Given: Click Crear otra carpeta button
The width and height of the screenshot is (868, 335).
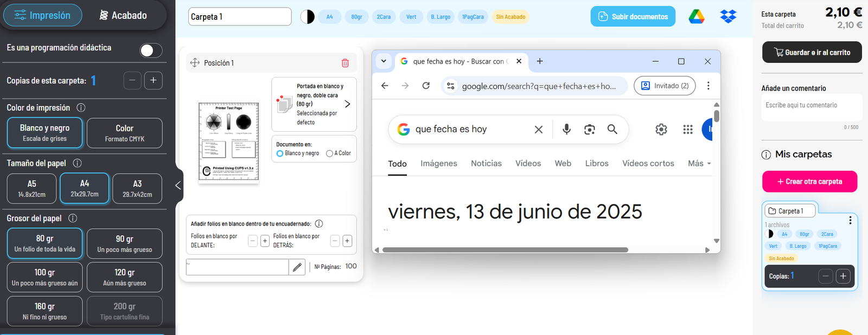Looking at the screenshot, I should coord(809,182).
